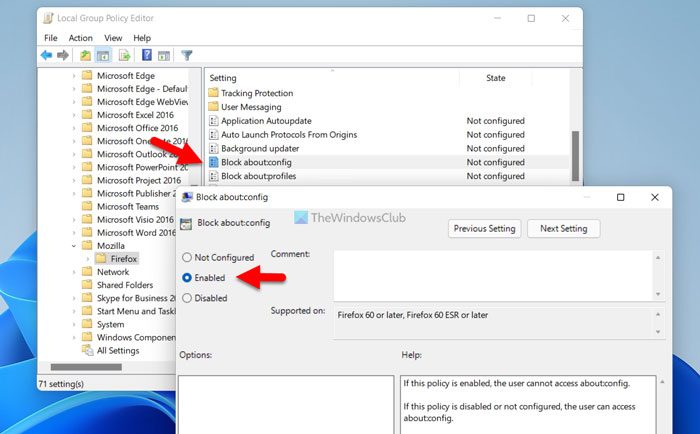This screenshot has width=700, height=434.
Task: Toggle the Show/Hide action pane icon
Action: pos(164,55)
